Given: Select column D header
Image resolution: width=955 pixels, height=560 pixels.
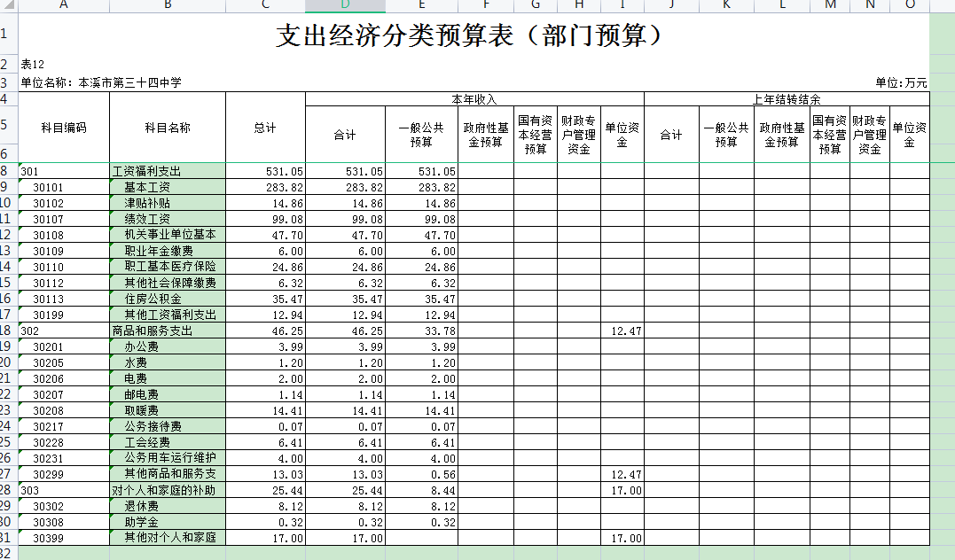Looking at the screenshot, I should pos(345,4).
